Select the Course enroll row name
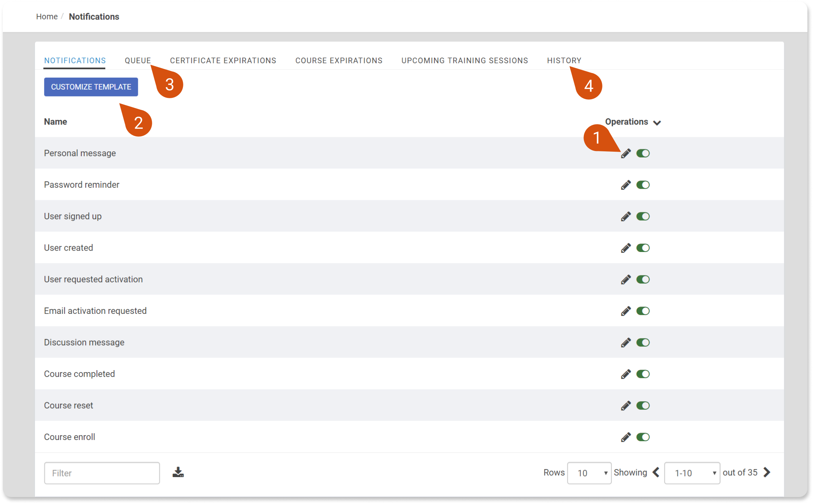The width and height of the screenshot is (813, 504). pos(70,437)
